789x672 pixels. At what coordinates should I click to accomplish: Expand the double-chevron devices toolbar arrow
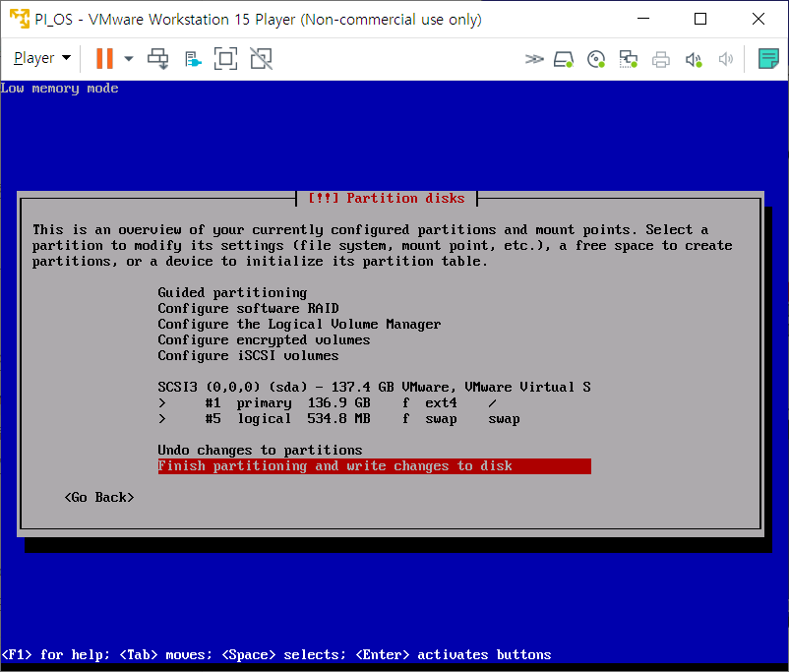(534, 59)
